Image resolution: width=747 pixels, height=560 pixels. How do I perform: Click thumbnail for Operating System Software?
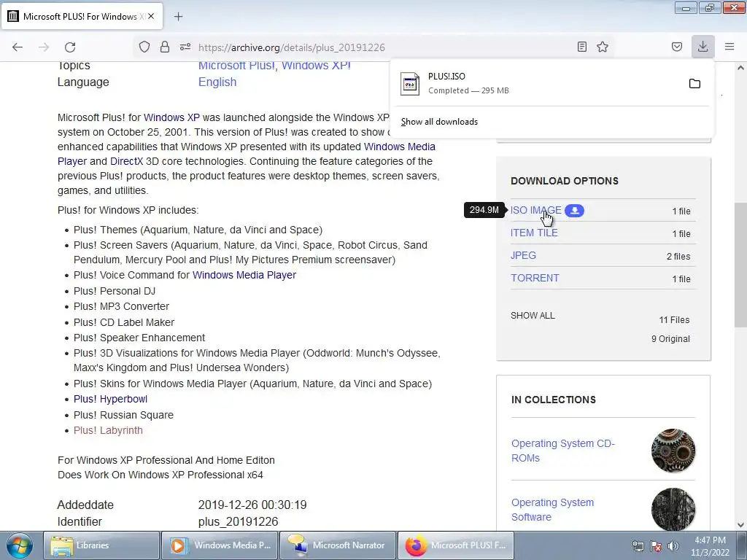[x=673, y=509]
